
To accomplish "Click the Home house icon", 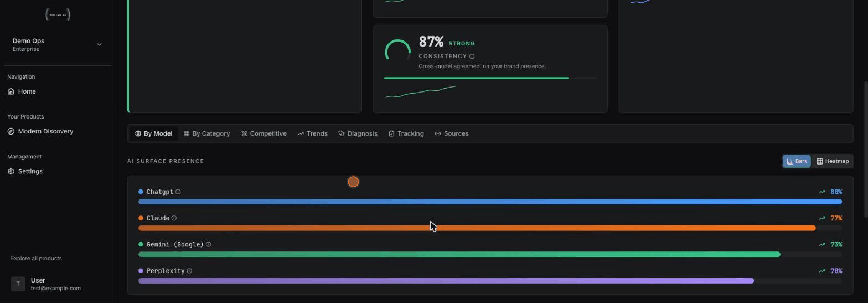I will [11, 91].
